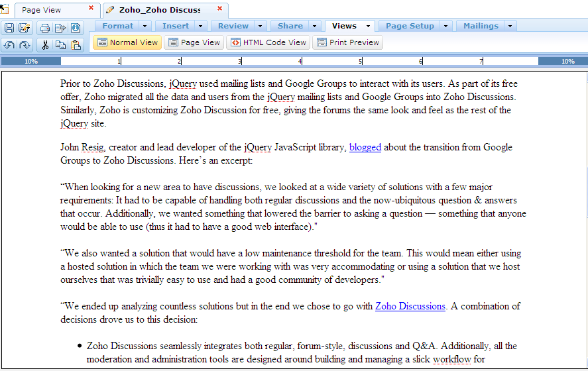The width and height of the screenshot is (588, 371).
Task: Toggle Page View layout
Action: [193, 42]
